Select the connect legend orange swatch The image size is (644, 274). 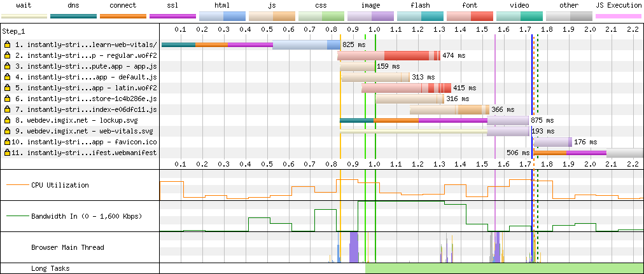(123, 17)
